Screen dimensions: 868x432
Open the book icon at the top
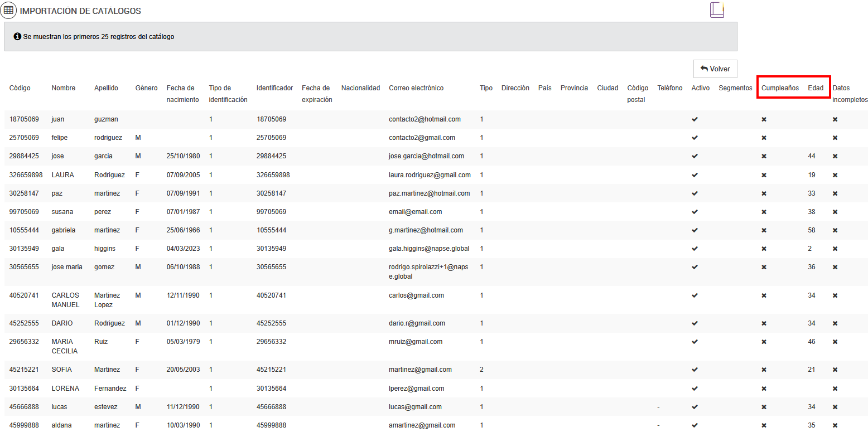717,10
